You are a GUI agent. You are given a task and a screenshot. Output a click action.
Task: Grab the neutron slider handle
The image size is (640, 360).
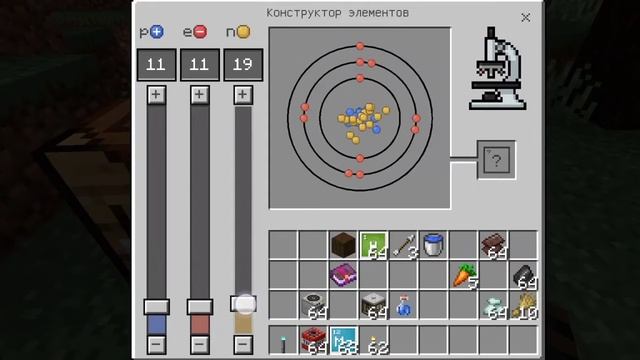pyautogui.click(x=244, y=304)
